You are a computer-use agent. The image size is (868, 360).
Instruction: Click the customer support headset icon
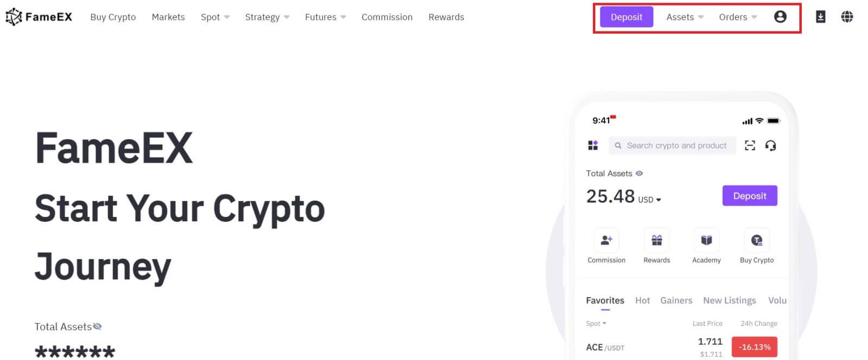[771, 145]
